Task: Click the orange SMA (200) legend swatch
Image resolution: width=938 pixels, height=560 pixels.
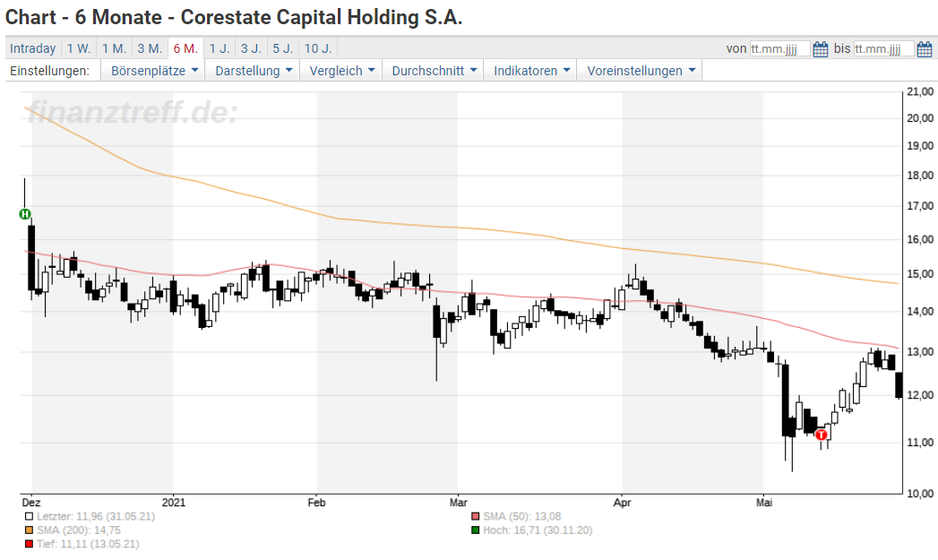Action: click(29, 530)
